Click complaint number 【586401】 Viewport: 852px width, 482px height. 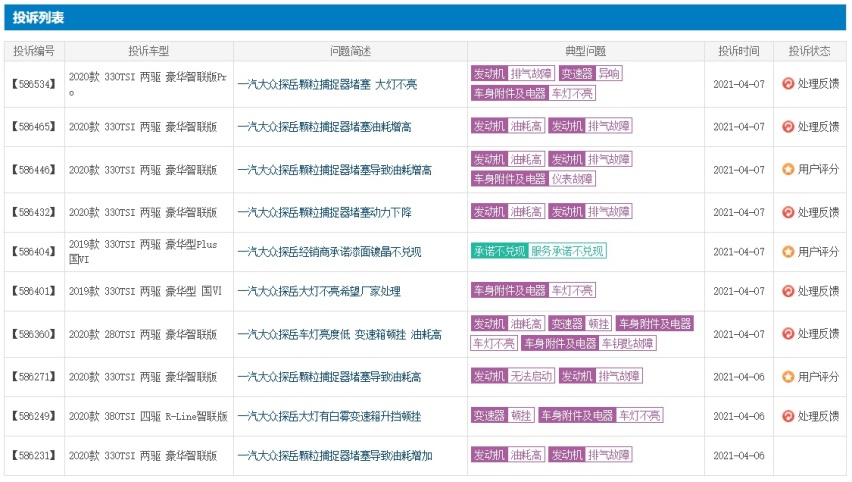pyautogui.click(x=34, y=291)
